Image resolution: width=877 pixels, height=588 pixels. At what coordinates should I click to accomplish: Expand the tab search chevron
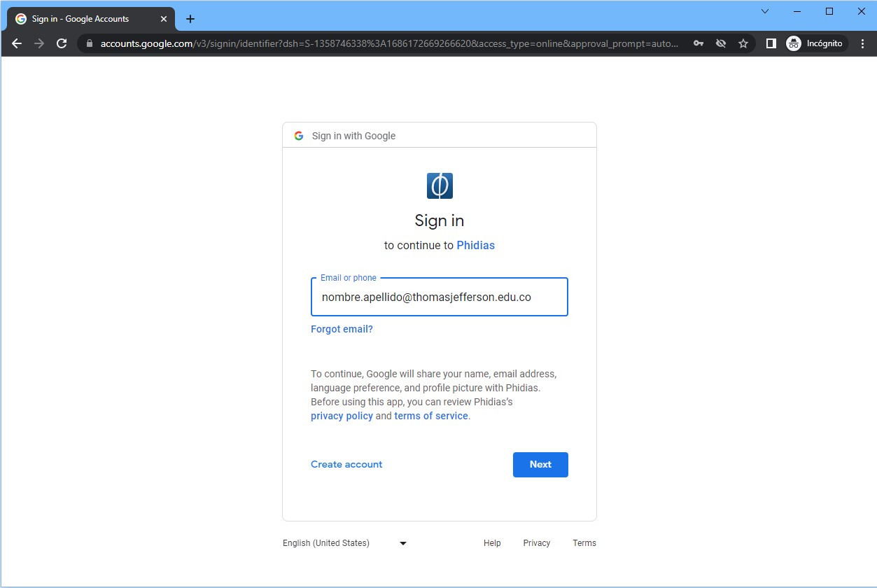point(764,11)
